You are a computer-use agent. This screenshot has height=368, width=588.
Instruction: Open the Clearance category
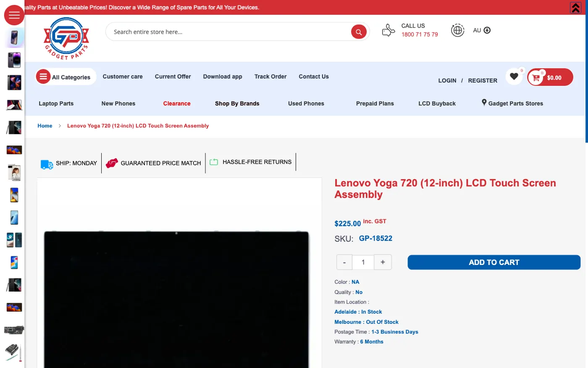tap(177, 103)
